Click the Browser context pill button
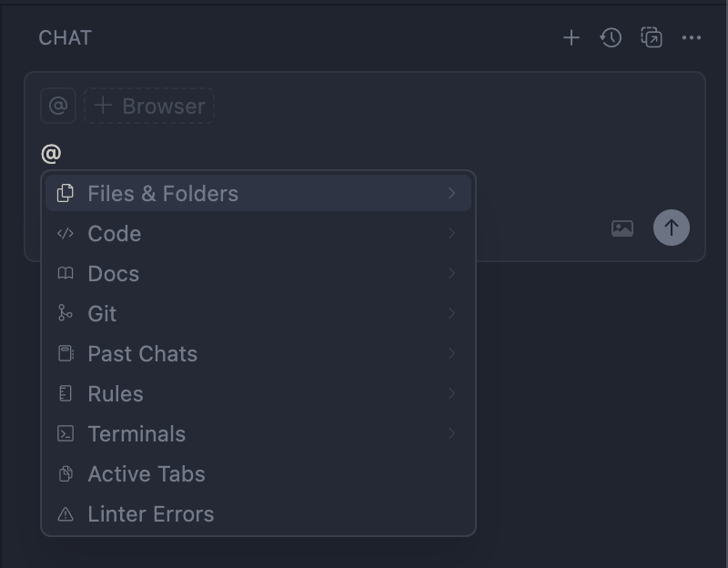The height and width of the screenshot is (568, 728). tap(150, 106)
